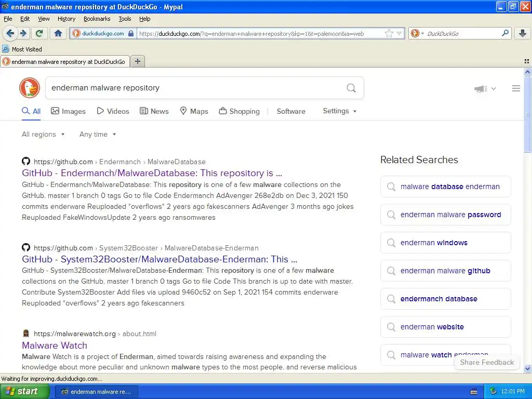532x399 pixels.
Task: Submit the search with the magnifier button
Action: pyautogui.click(x=351, y=88)
